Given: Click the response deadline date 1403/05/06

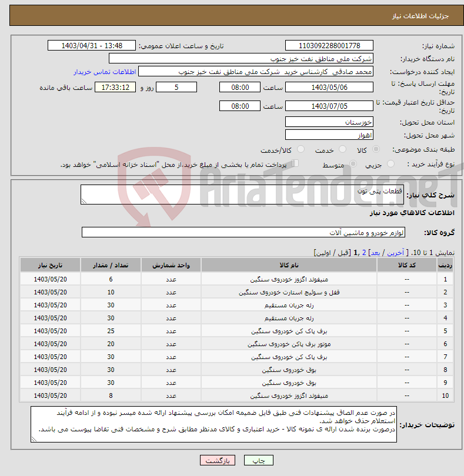Looking at the screenshot, I should [329, 87].
